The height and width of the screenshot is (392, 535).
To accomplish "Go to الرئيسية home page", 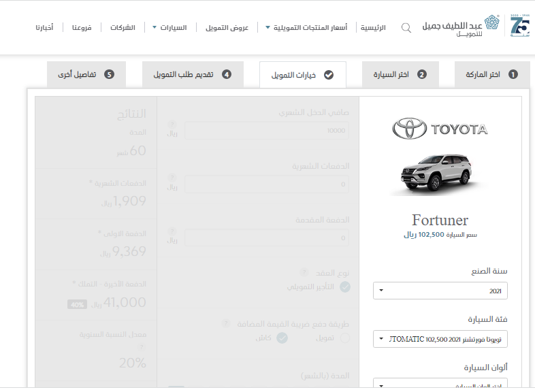I will tap(373, 28).
